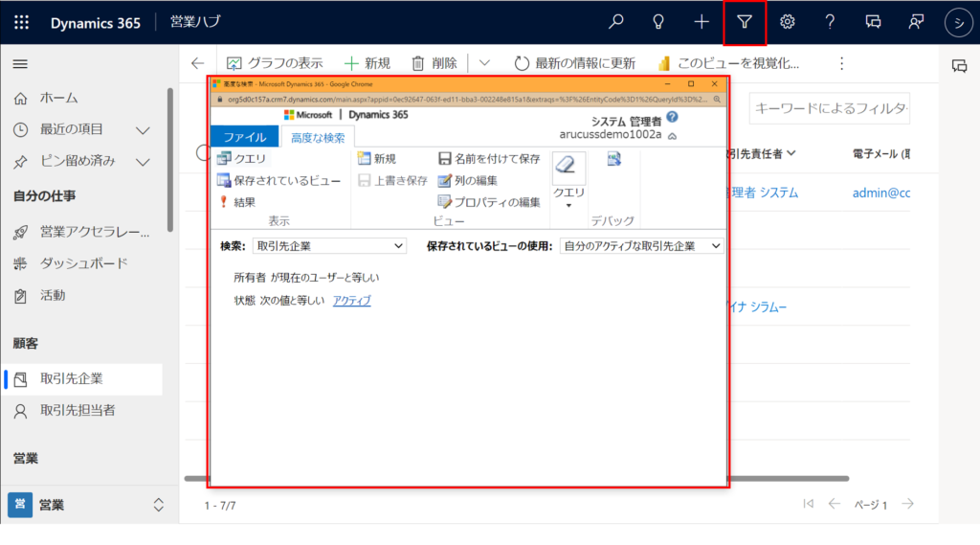
Task: Open the chat icon in top bar
Action: click(873, 22)
